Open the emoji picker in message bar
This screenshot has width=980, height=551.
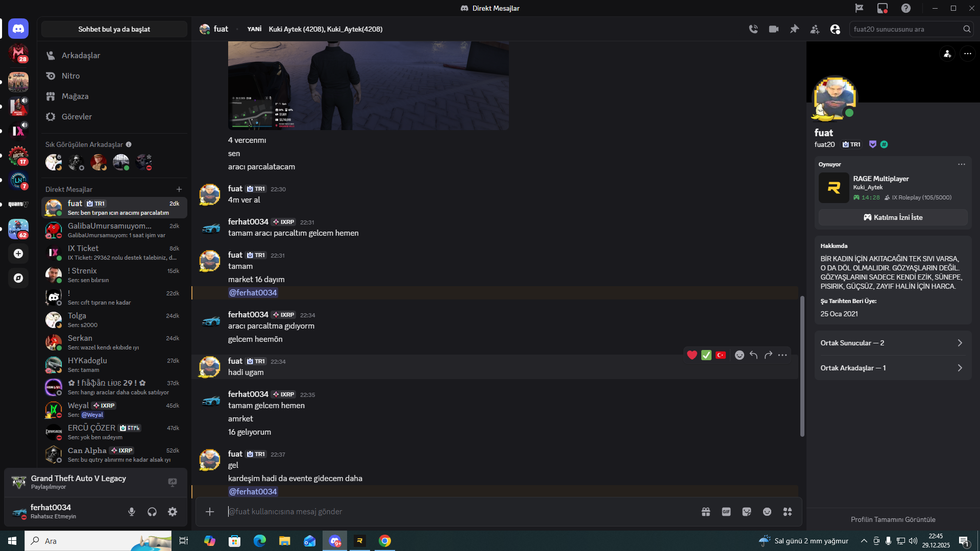click(767, 512)
